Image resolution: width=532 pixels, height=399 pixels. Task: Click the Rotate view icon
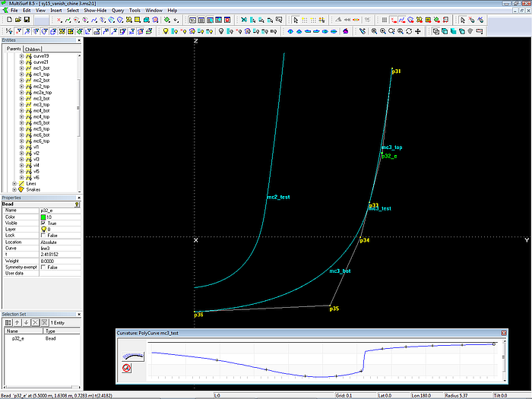click(410, 31)
